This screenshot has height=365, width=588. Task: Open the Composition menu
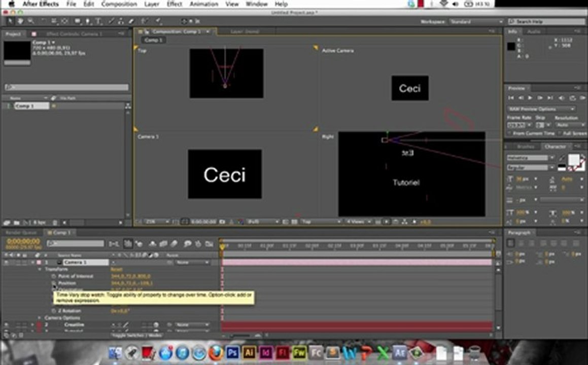pos(119,4)
